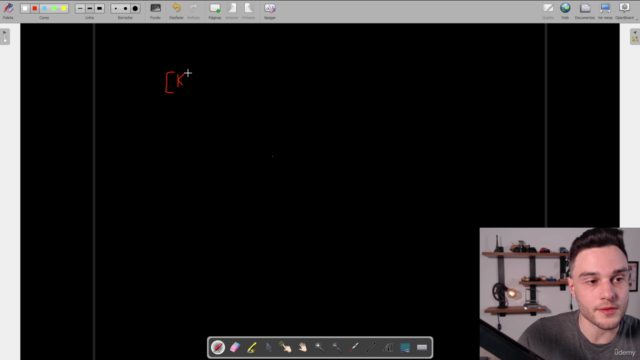The image size is (640, 360).
Task: Select the Capture part of screen tool
Action: click(405, 347)
